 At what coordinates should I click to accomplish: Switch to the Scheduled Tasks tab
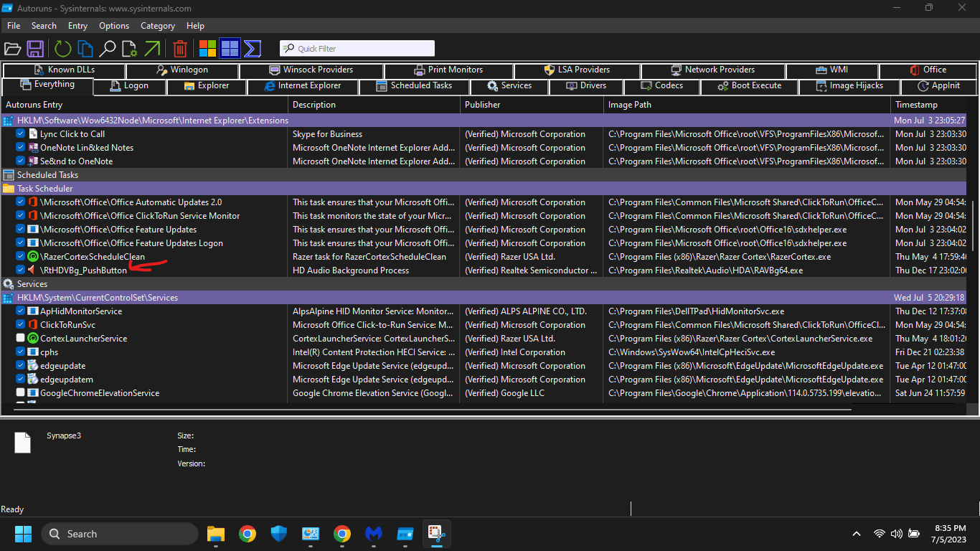[x=414, y=86]
